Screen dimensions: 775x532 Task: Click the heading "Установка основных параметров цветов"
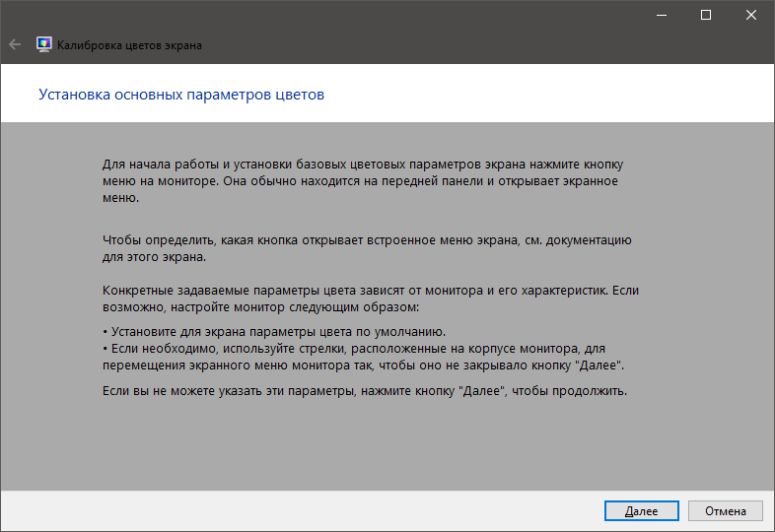pyautogui.click(x=180, y=96)
